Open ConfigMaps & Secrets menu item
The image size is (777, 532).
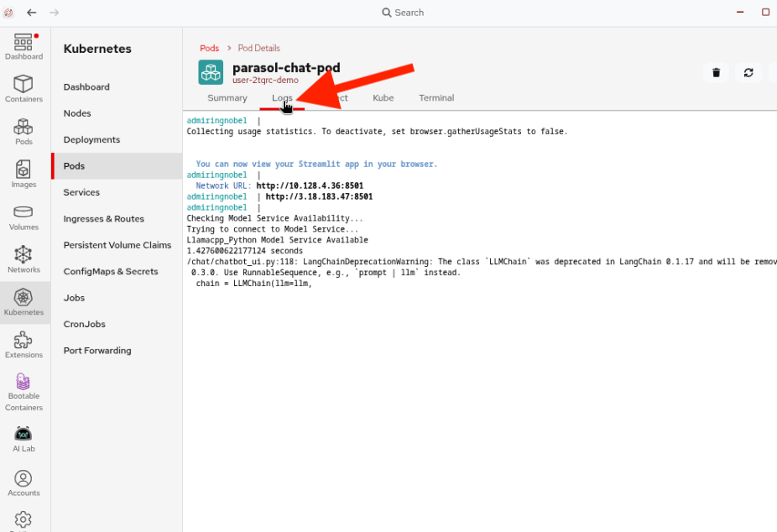click(111, 271)
